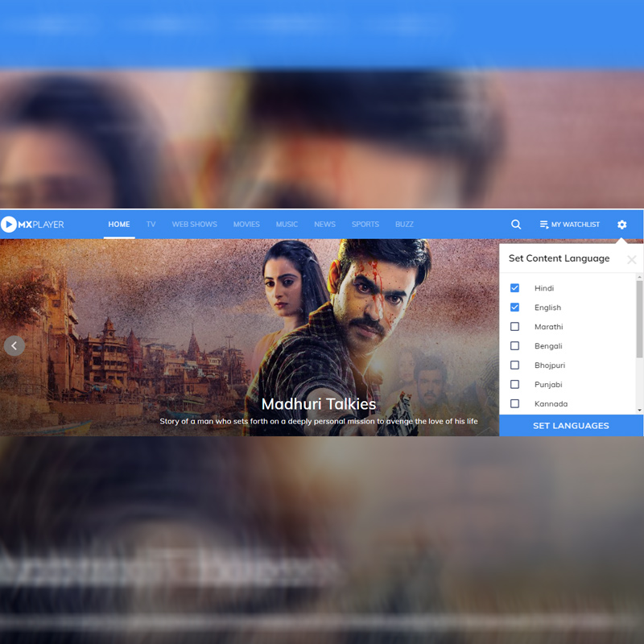Disable English content language

(x=515, y=307)
